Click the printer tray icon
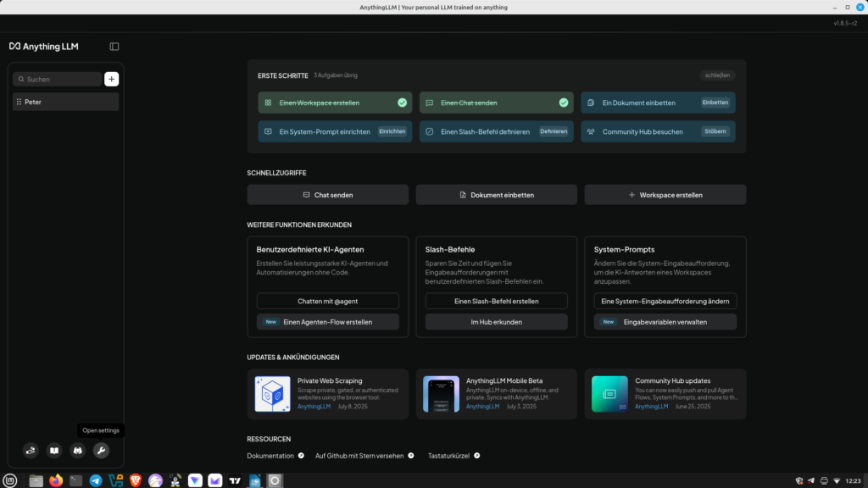This screenshot has width=868, height=488. pyautogui.click(x=824, y=481)
